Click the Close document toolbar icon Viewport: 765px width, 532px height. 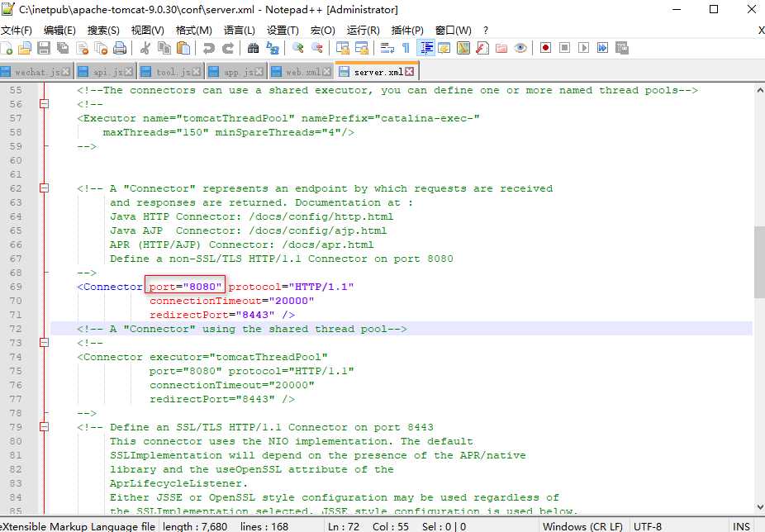(83, 48)
